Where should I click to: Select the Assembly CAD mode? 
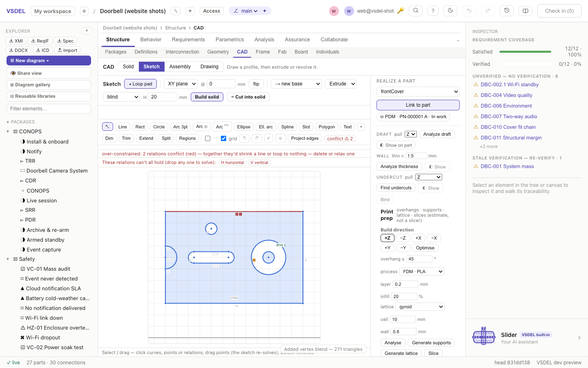click(180, 67)
